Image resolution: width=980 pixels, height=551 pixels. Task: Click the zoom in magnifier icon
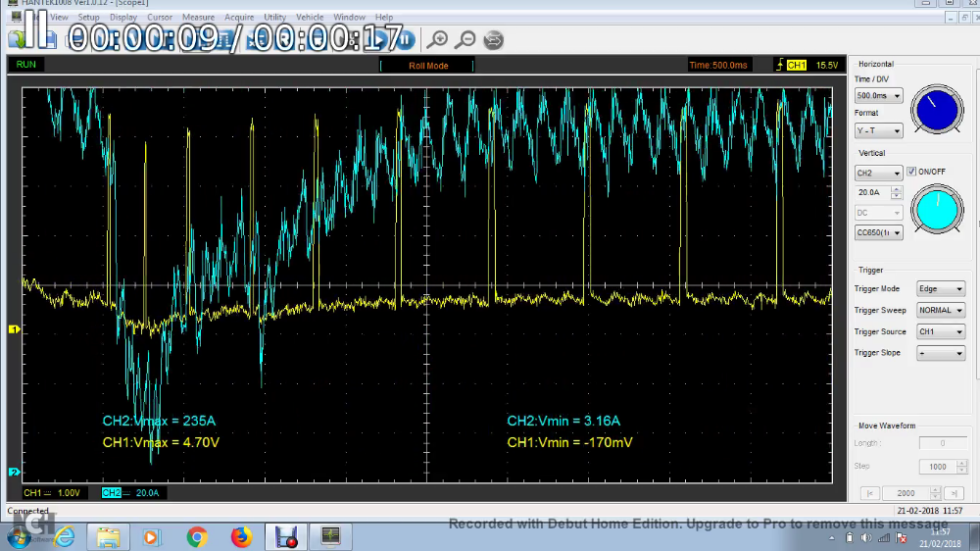click(x=438, y=39)
